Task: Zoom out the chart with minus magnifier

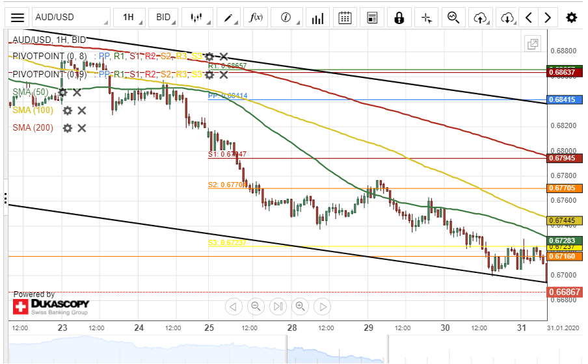Action: pyautogui.click(x=256, y=307)
